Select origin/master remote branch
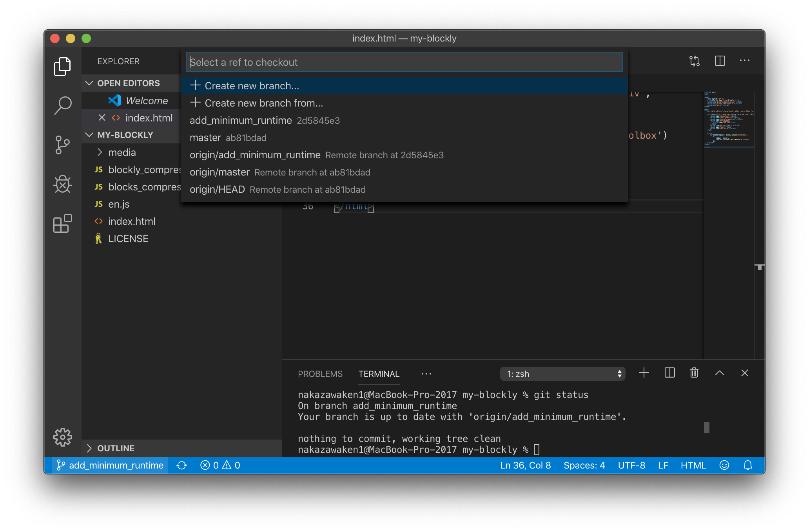Screen dimensions: 809x532 pyautogui.click(x=219, y=172)
